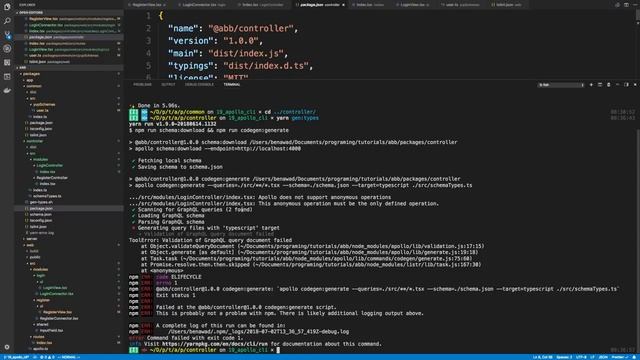Screen dimensions: 640x360
Task: Split the terminal panel
Action: pyautogui.click(x=600, y=84)
